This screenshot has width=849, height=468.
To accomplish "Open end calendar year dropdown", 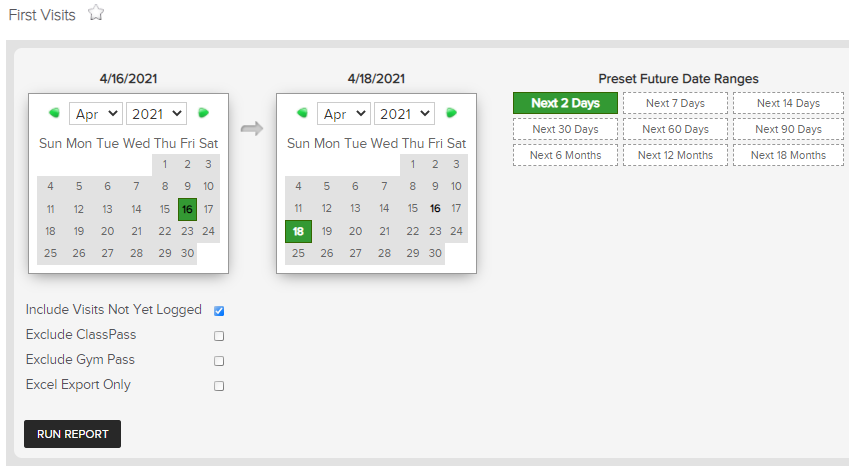I will pos(404,114).
